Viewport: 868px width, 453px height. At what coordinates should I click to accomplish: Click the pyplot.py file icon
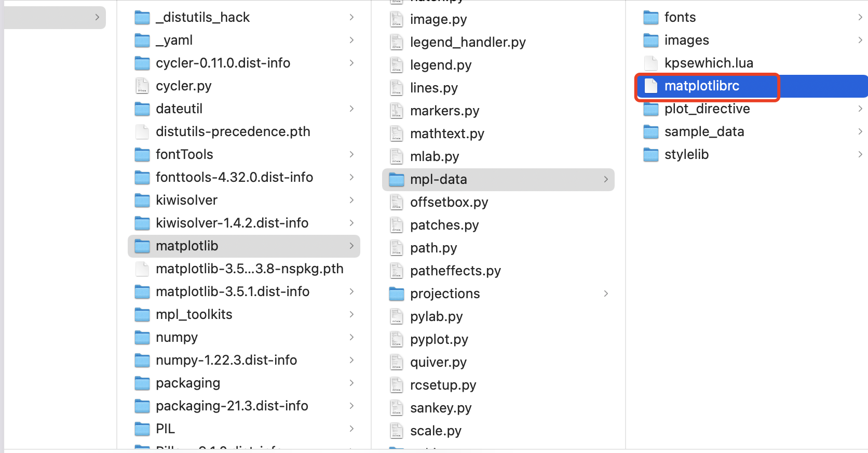pos(397,339)
